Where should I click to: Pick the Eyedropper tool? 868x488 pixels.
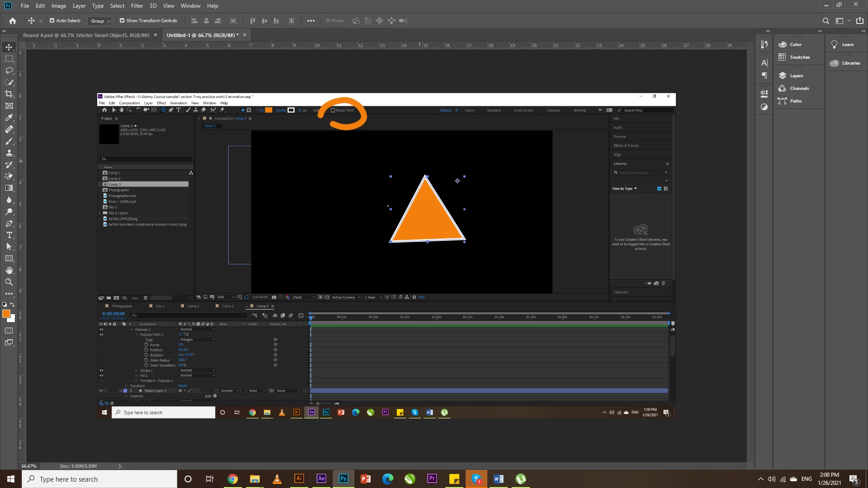(x=9, y=117)
